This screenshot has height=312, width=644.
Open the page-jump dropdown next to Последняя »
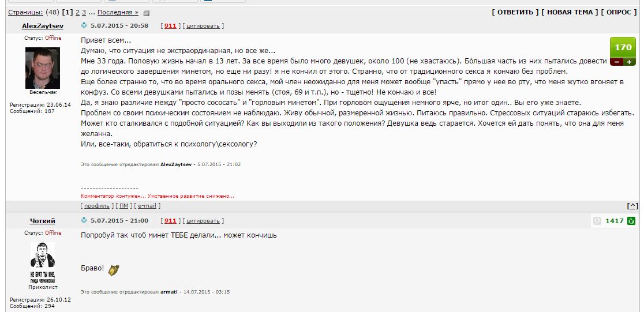pyautogui.click(x=146, y=13)
